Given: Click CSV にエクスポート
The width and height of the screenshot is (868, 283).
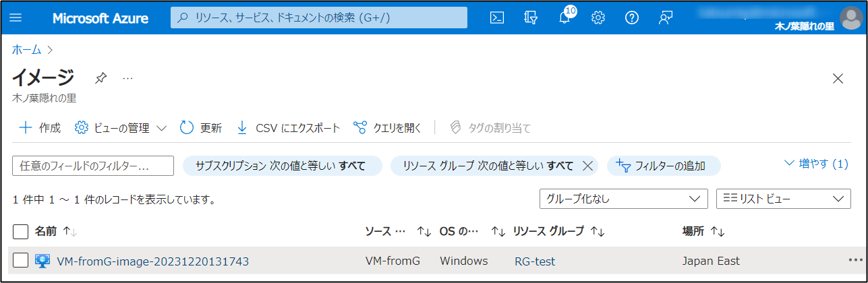Looking at the screenshot, I should (288, 127).
